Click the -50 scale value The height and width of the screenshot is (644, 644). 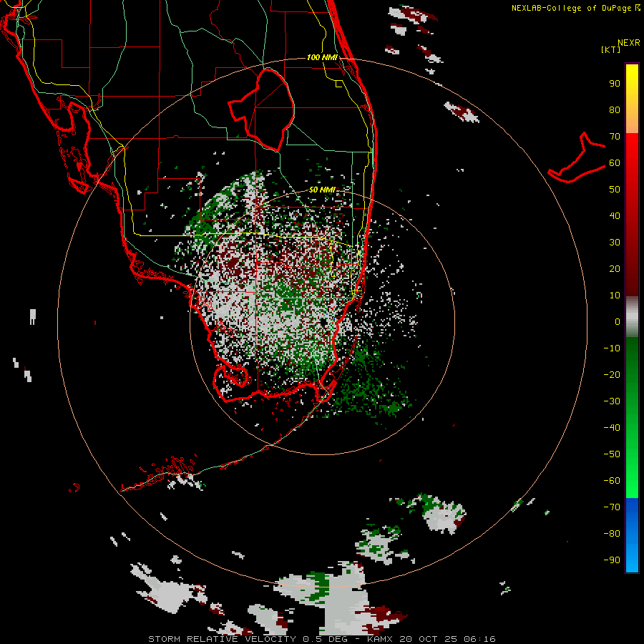coord(612,454)
